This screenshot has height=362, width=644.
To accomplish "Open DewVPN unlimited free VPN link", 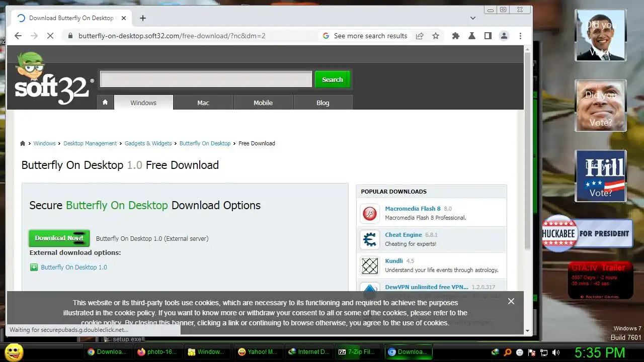I will pyautogui.click(x=427, y=287).
